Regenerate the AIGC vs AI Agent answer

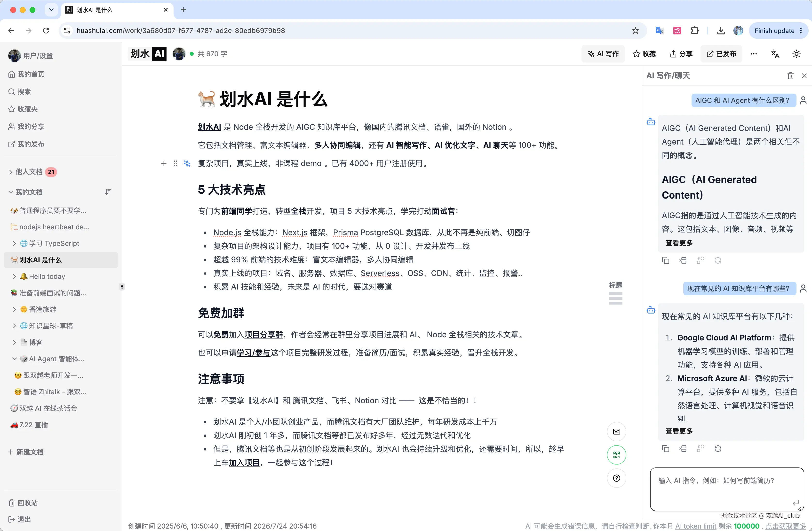pyautogui.click(x=718, y=261)
